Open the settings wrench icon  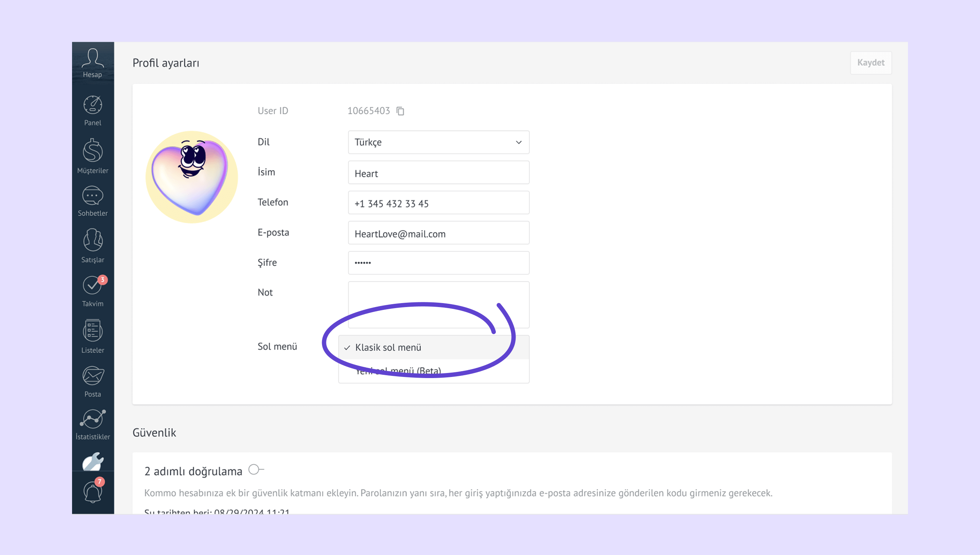[x=93, y=462]
